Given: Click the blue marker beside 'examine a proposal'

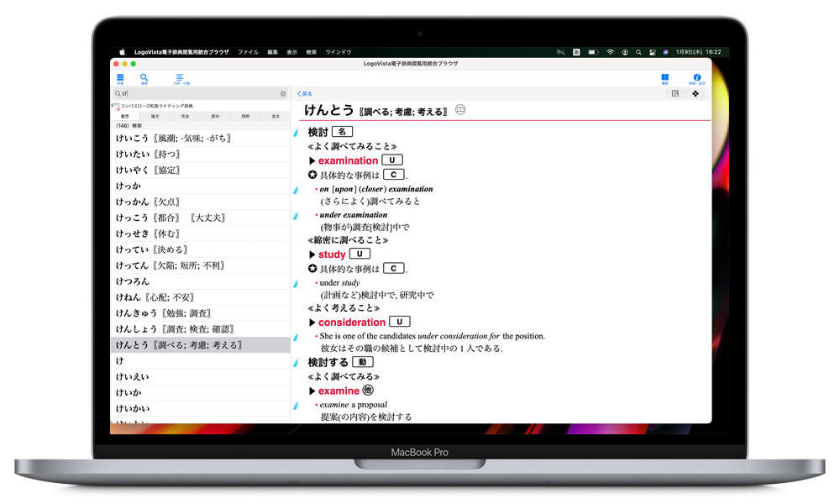Looking at the screenshot, I should point(296,406).
